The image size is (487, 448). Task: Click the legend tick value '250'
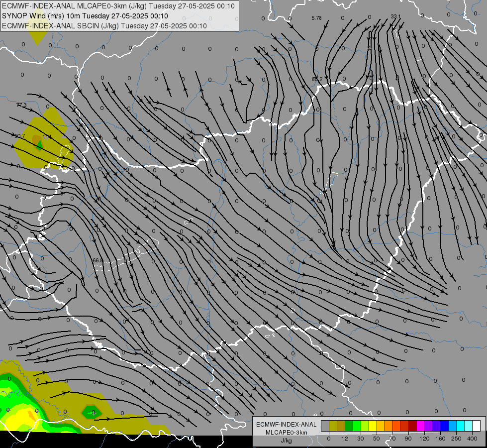pos(456,439)
